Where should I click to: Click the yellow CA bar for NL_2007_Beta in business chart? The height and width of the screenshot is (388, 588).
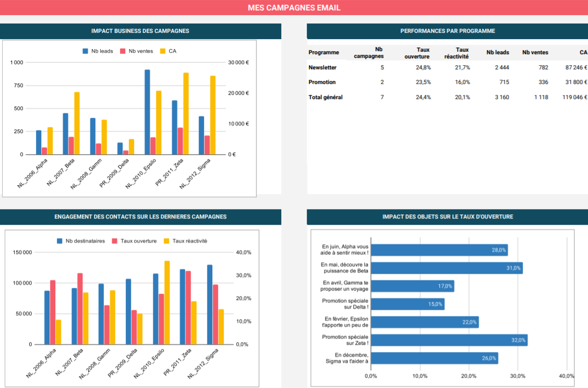[x=77, y=123]
